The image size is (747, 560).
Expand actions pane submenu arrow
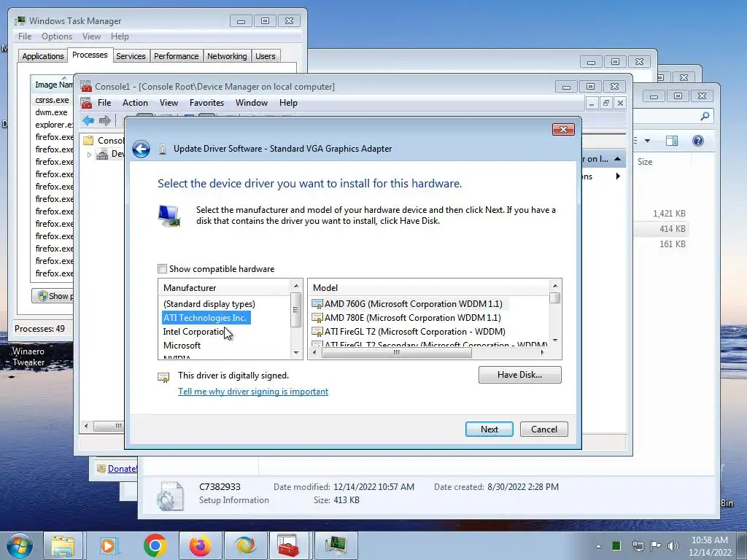pos(618,176)
